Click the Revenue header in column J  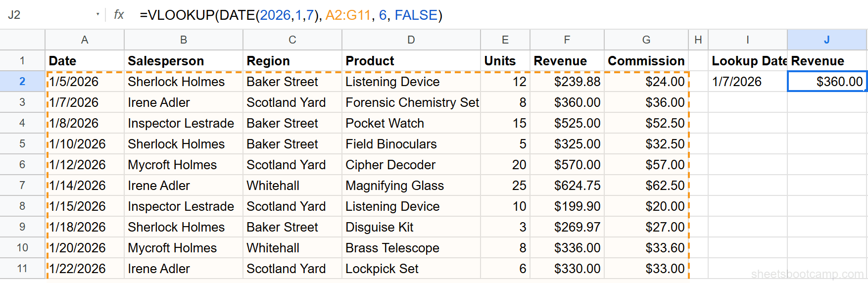[x=827, y=61]
